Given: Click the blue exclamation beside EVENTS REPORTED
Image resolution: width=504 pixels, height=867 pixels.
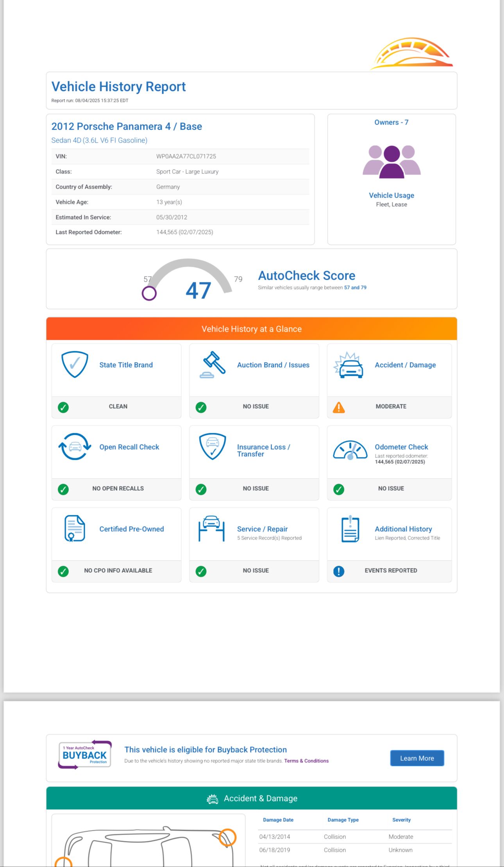Looking at the screenshot, I should tap(339, 571).
